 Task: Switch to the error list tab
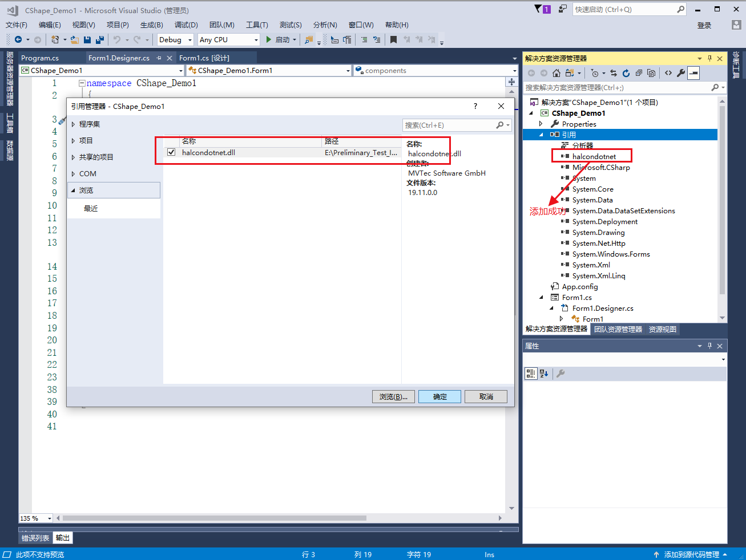(x=35, y=538)
